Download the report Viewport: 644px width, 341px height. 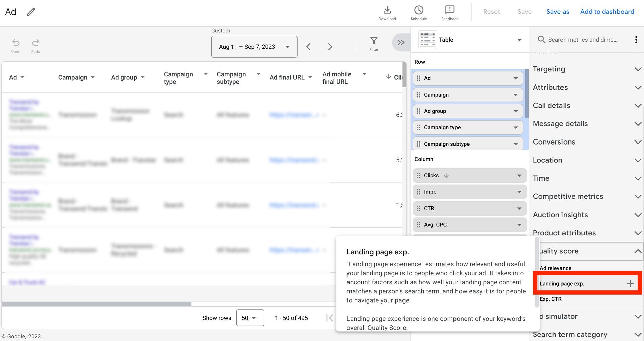pyautogui.click(x=387, y=13)
